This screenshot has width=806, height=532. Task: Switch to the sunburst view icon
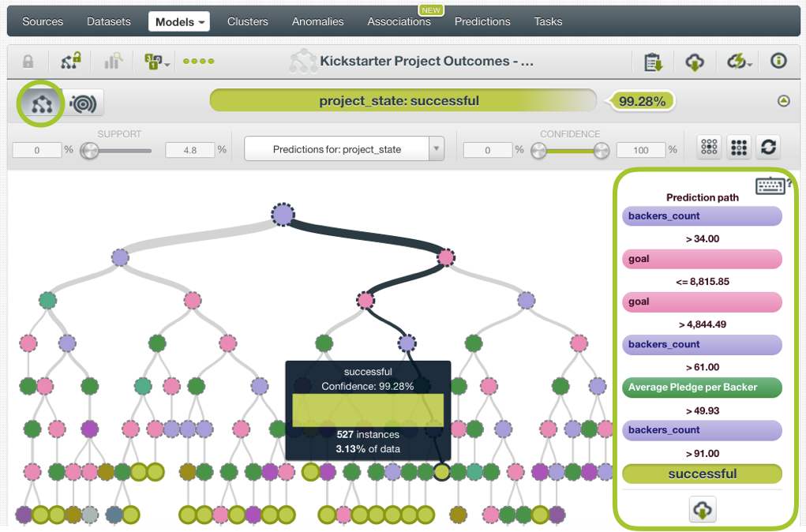click(x=83, y=104)
